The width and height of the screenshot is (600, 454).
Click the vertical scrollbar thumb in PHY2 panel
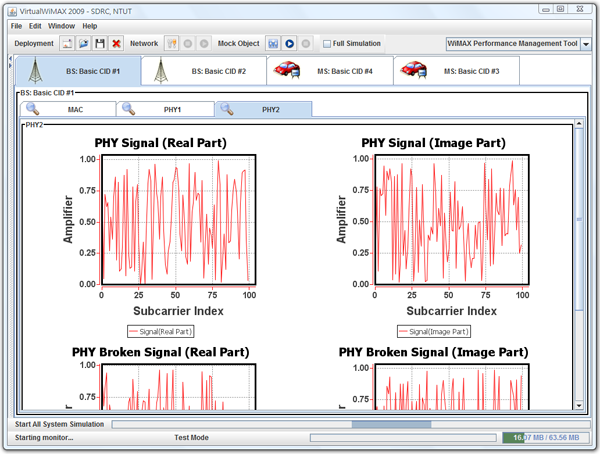579,219
